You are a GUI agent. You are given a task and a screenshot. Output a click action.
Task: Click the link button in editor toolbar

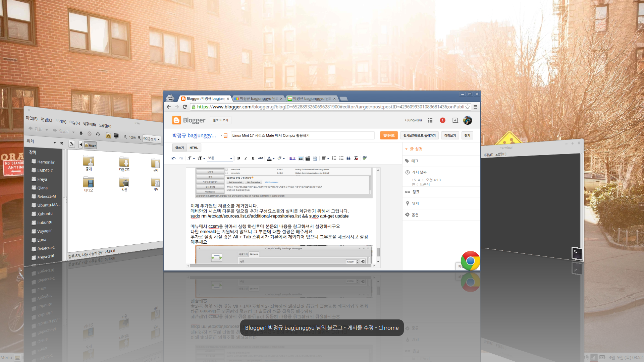(x=292, y=158)
